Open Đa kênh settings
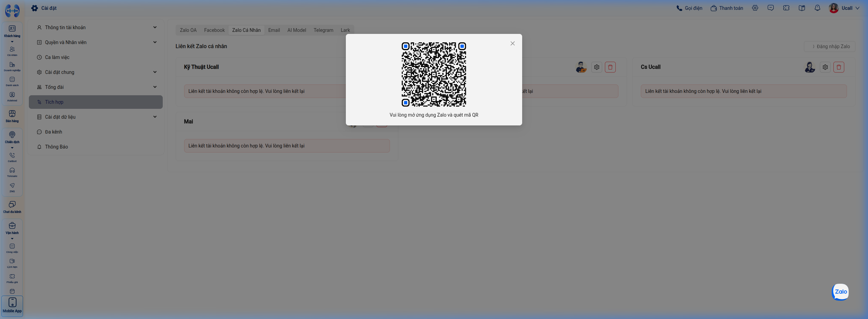Screen dimensions: 868x319 [96, 132]
